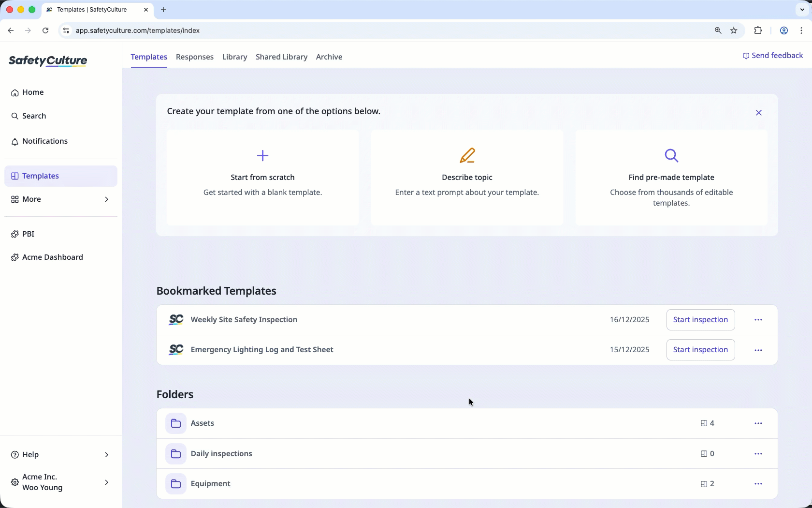The height and width of the screenshot is (508, 812).
Task: Click Equipment template count 2
Action: coord(708,484)
